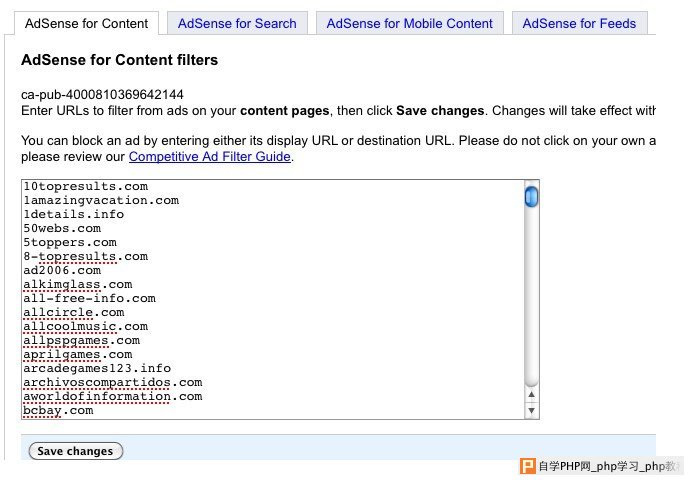The image size is (689, 480).
Task: Place cursor on 10topresults.com entry
Action: pos(85,186)
